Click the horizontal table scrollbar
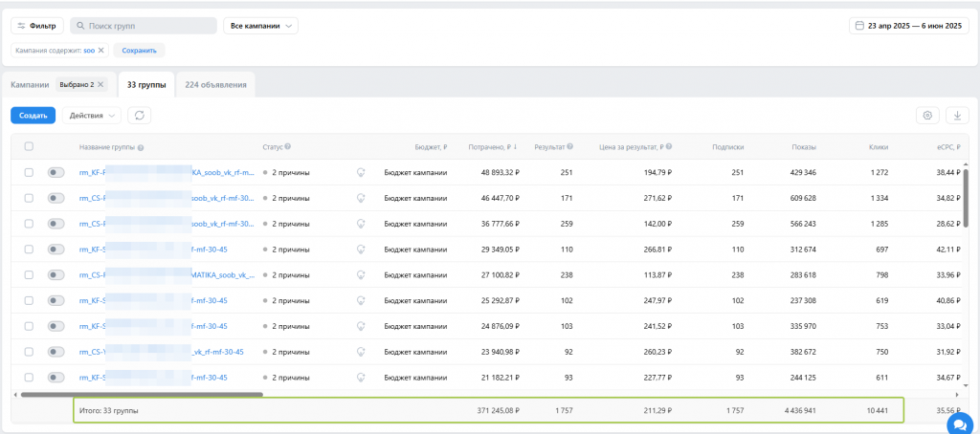The width and height of the screenshot is (980, 434). click(142, 395)
